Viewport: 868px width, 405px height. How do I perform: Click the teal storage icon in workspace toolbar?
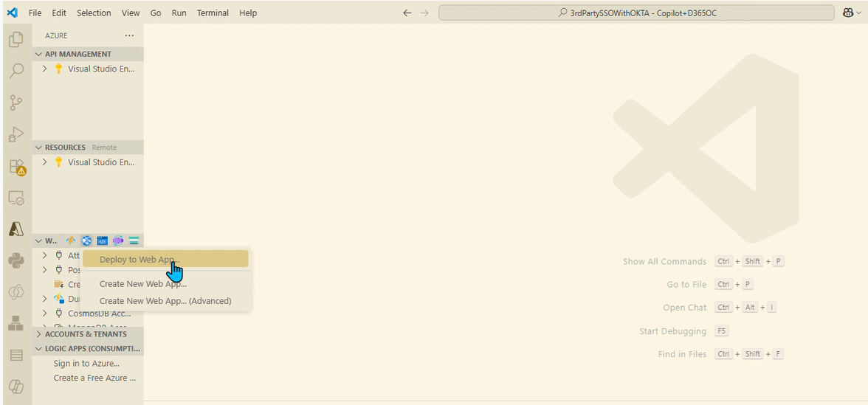[134, 240]
